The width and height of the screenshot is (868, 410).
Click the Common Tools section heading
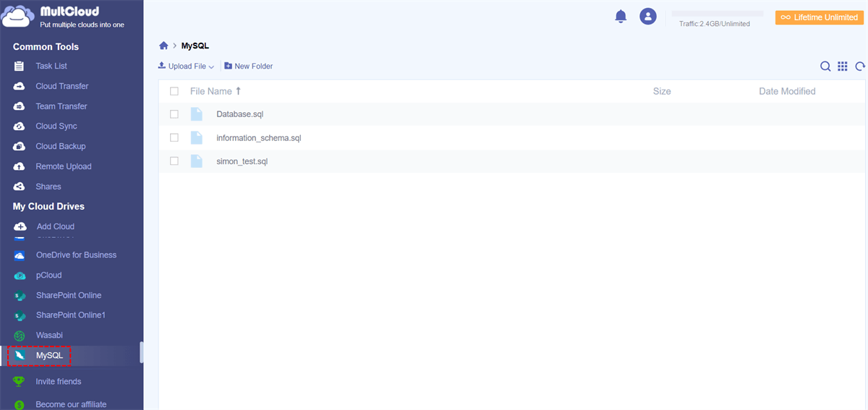coord(46,46)
